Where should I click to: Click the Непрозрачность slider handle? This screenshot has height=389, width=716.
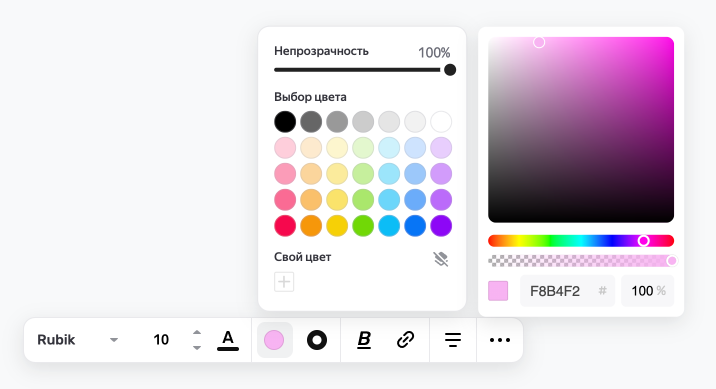pos(450,70)
